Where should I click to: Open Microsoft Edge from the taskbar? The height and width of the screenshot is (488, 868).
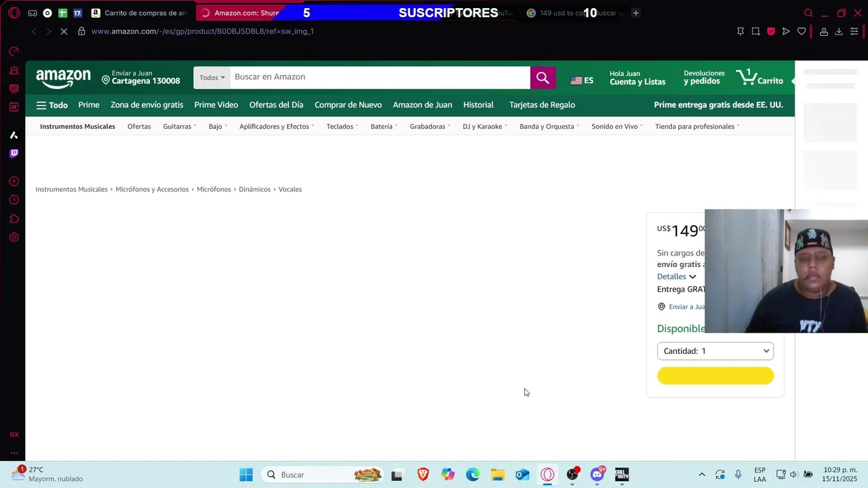tap(473, 474)
